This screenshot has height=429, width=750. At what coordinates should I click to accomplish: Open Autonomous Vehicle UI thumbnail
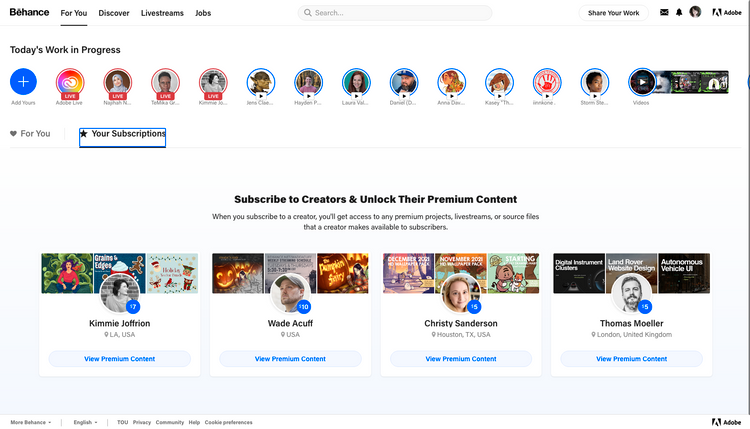click(x=684, y=273)
